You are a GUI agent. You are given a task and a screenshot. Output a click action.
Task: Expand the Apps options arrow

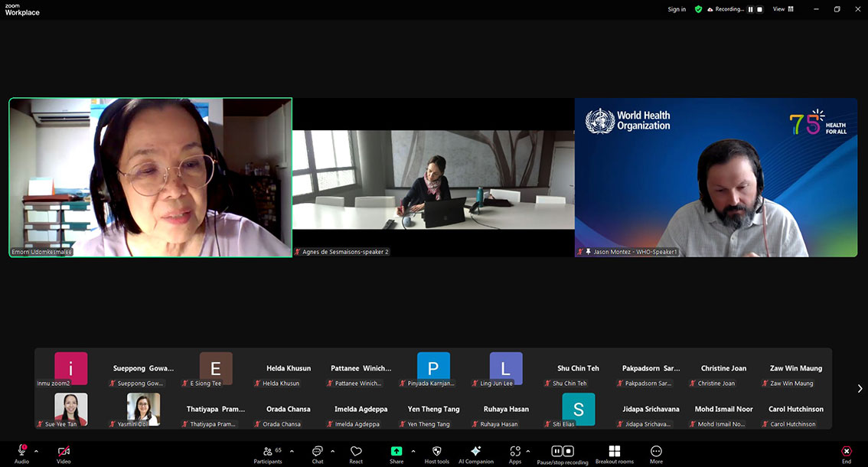(528, 451)
